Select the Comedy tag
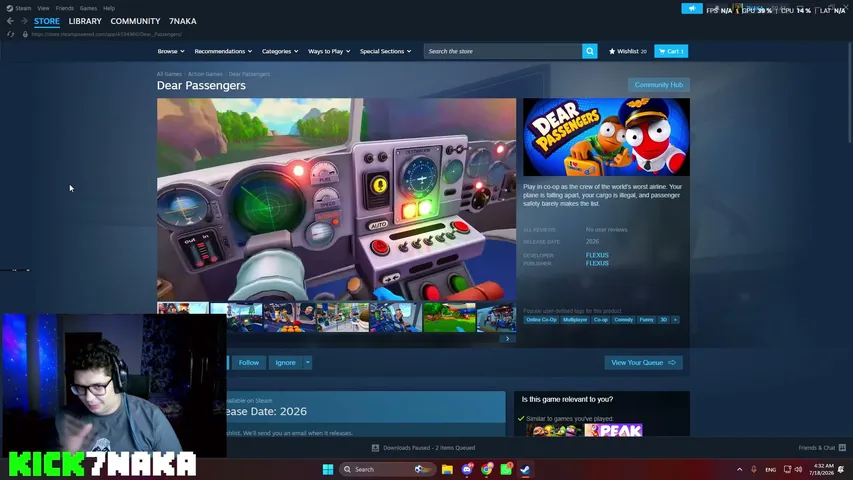This screenshot has height=480, width=853. click(x=623, y=320)
